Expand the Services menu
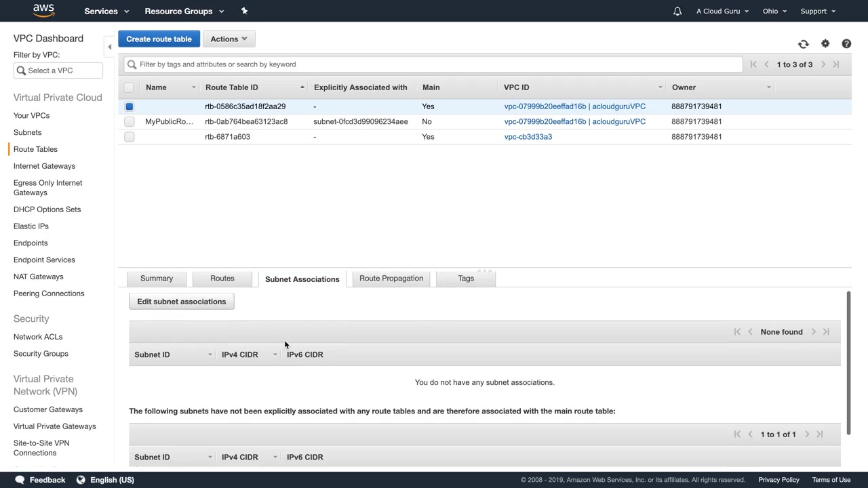This screenshot has height=488, width=868. 106,11
